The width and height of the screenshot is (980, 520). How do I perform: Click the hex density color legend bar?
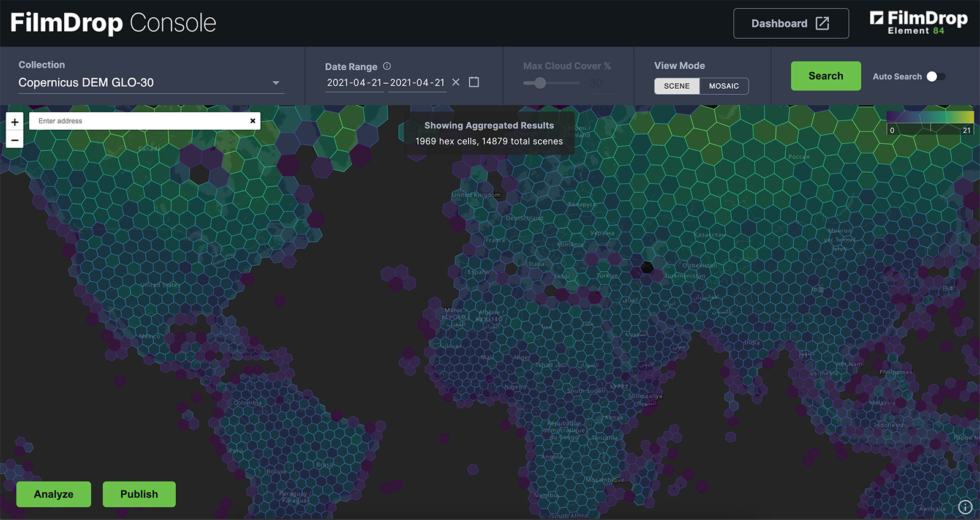point(930,116)
